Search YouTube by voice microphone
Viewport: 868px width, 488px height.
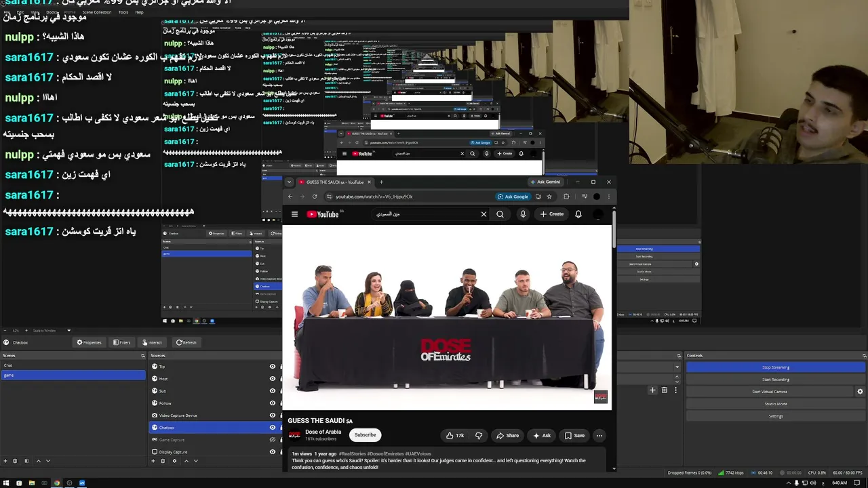(x=523, y=214)
